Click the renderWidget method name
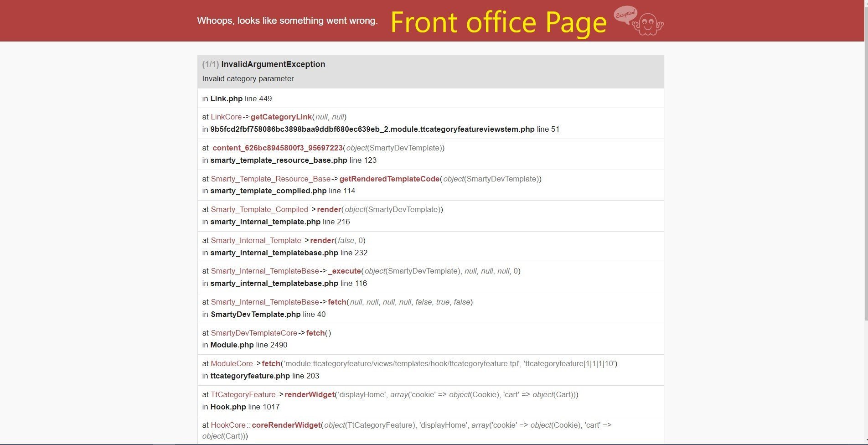The width and height of the screenshot is (868, 445). (310, 394)
